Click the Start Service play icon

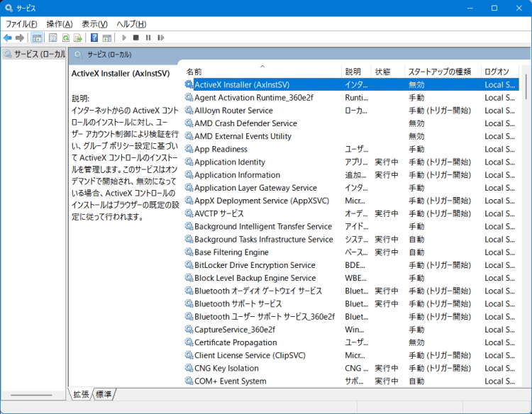tap(124, 38)
